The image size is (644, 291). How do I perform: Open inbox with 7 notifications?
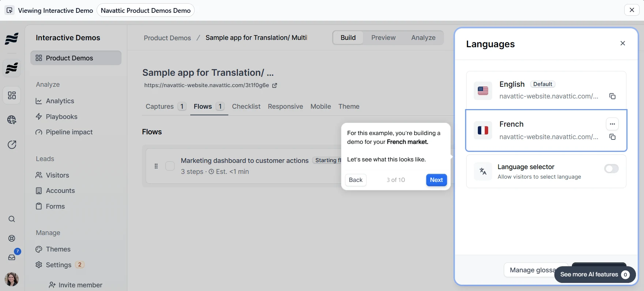click(12, 257)
